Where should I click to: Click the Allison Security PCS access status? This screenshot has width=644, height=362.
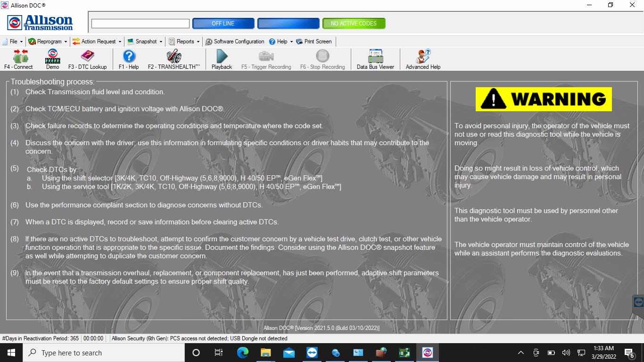pos(199,338)
